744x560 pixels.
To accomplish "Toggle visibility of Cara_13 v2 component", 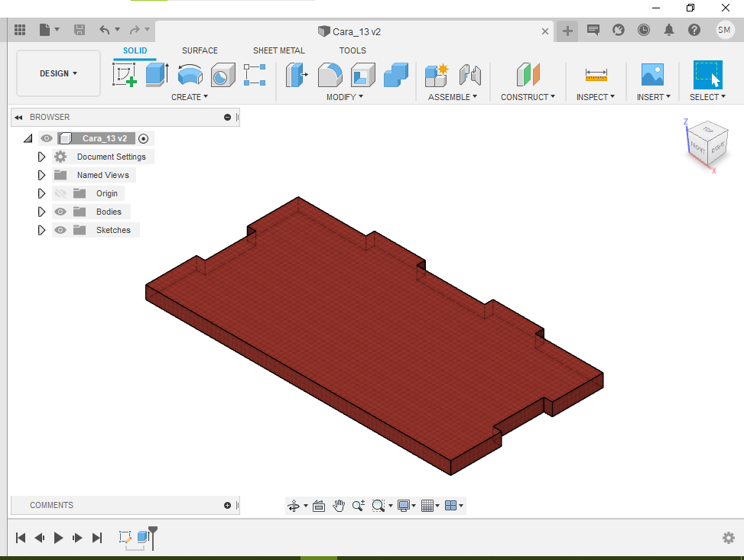I will tap(47, 138).
